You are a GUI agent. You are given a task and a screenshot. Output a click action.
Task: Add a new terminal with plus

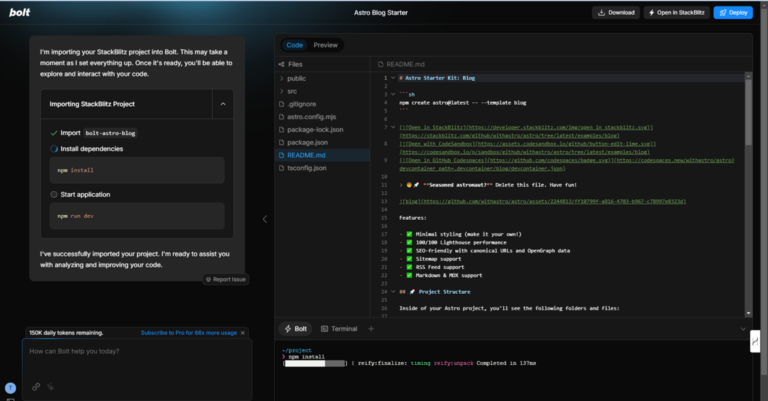[371, 329]
